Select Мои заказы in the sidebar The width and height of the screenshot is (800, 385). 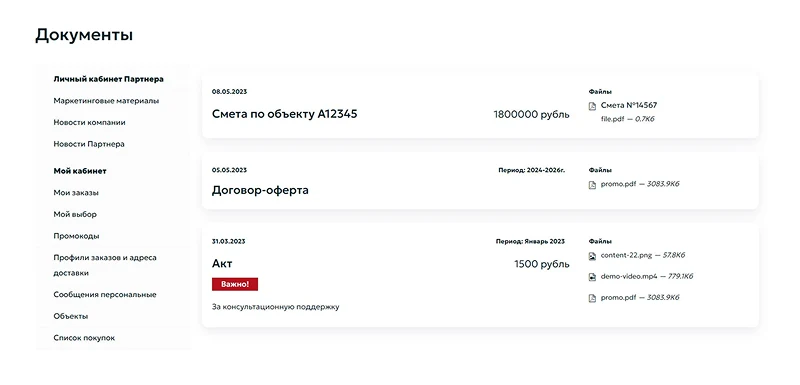click(76, 193)
